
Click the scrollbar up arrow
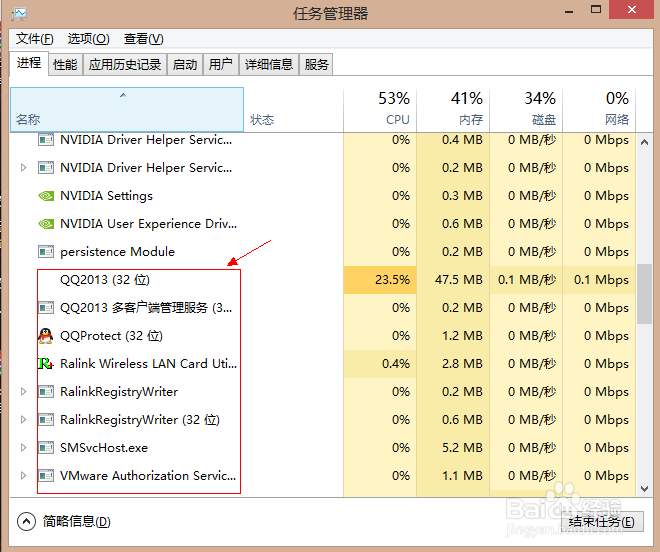644,142
